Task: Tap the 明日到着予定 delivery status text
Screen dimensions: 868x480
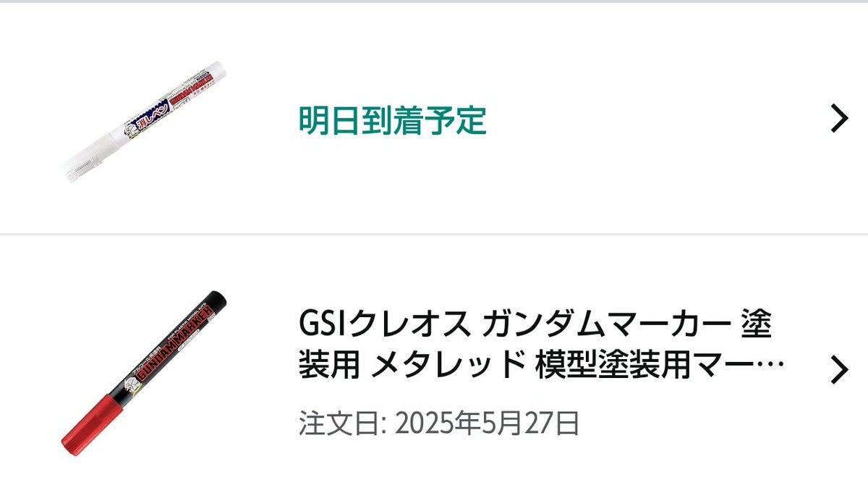Action: (x=393, y=120)
